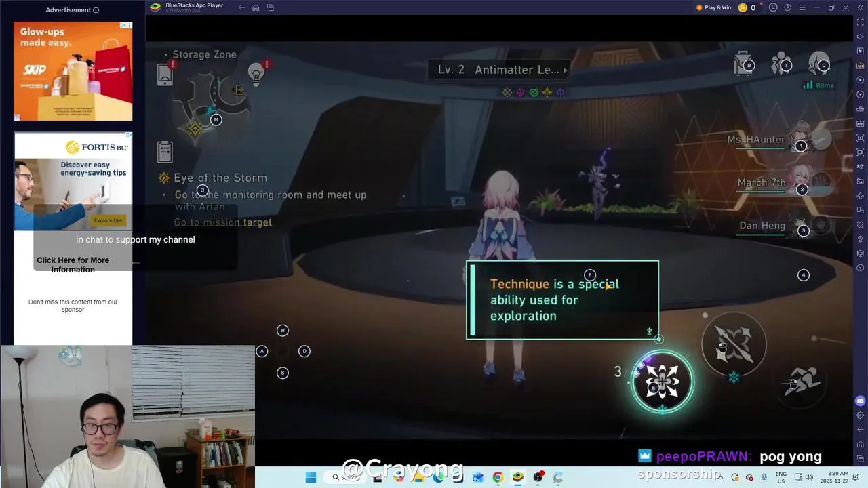Viewport: 868px width, 488px height.
Task: Select the Eye of the Storm mission title
Action: [220, 178]
